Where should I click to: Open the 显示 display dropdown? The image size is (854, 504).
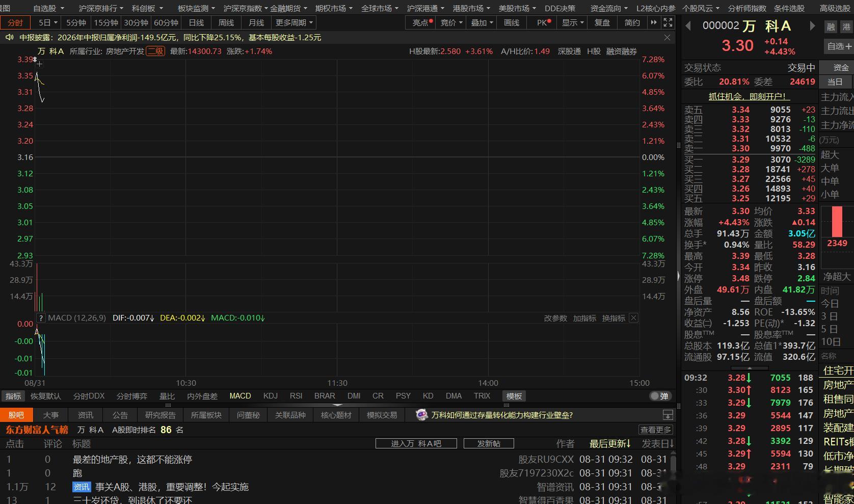point(573,22)
